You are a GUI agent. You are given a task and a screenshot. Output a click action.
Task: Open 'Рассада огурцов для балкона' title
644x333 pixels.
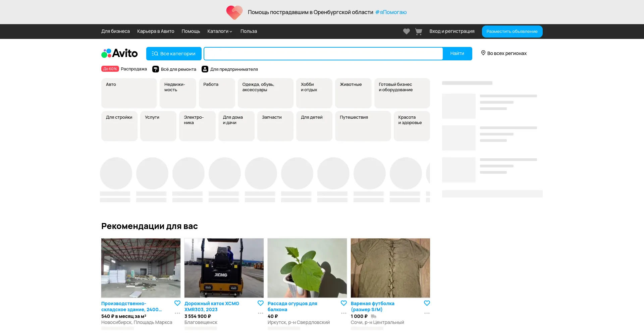(x=292, y=307)
